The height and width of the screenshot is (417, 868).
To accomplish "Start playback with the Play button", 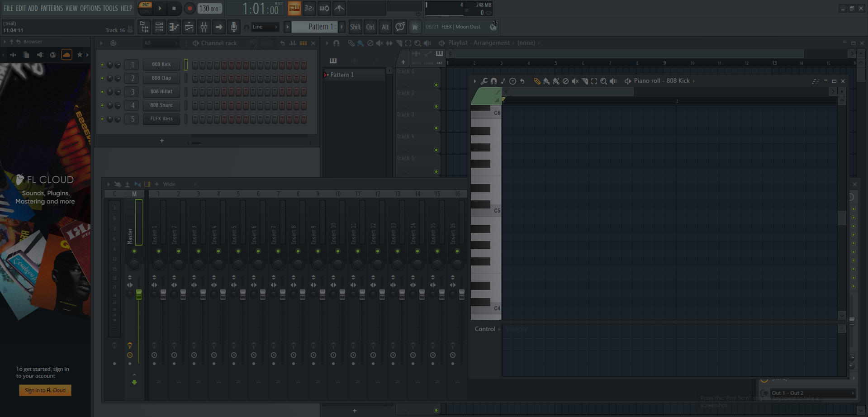I will (x=160, y=8).
